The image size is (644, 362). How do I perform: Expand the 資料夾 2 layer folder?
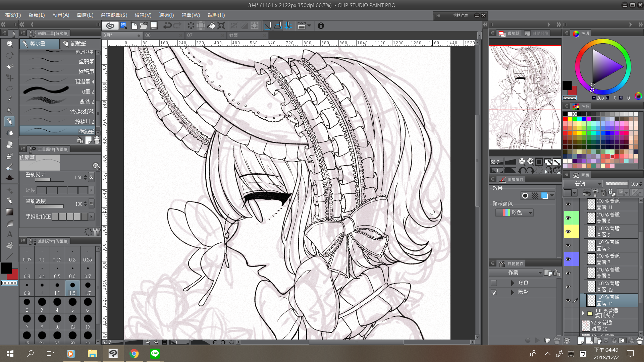(x=583, y=313)
